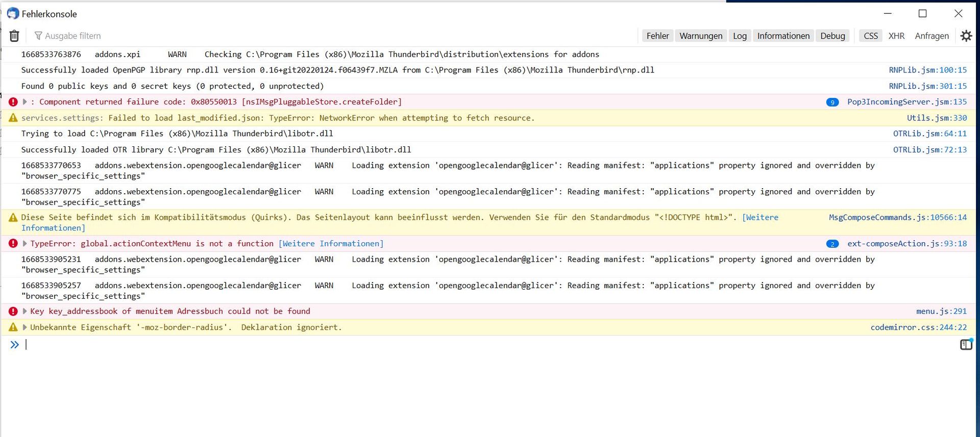Screen dimensions: 980x437
Task: Click the funnel filter icon
Action: pos(38,36)
